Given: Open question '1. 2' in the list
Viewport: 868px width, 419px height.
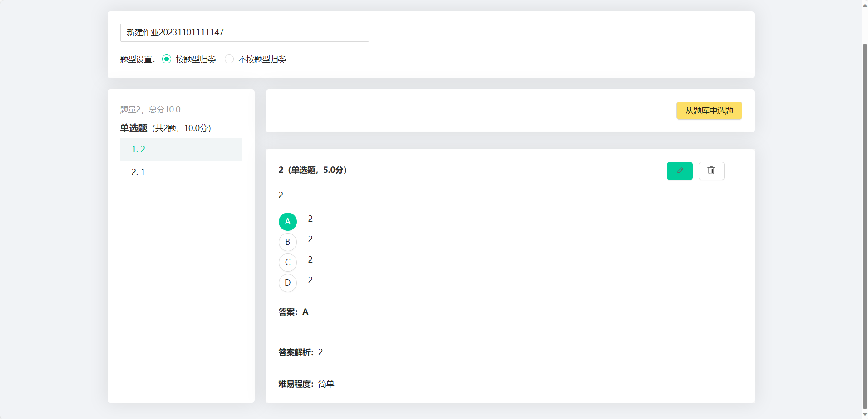Looking at the screenshot, I should tap(181, 149).
